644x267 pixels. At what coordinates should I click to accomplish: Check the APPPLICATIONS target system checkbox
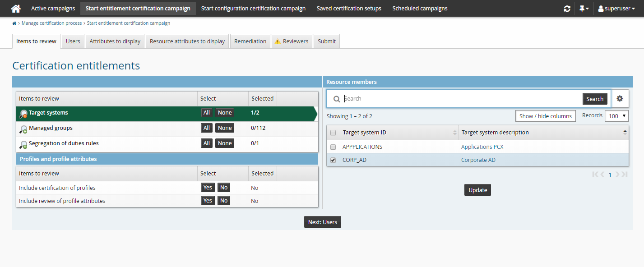(333, 147)
